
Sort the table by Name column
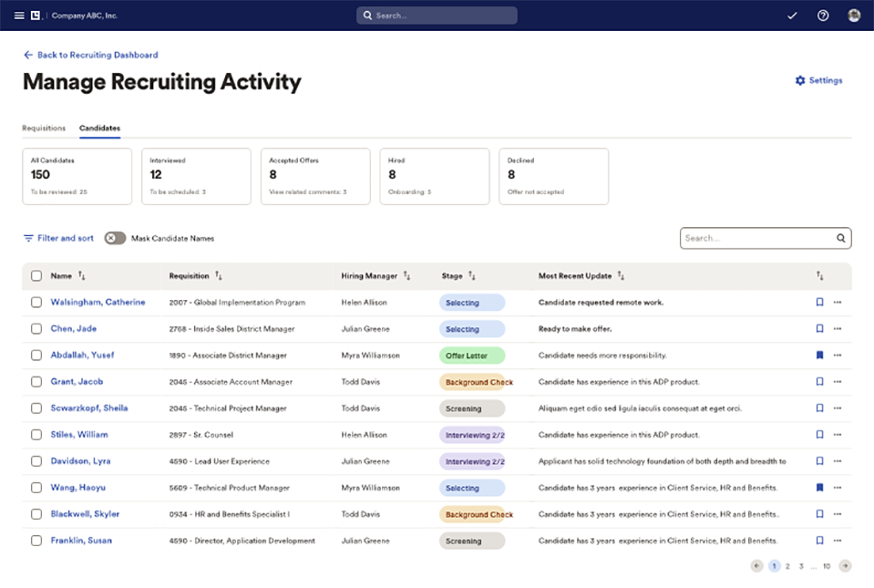pos(81,276)
